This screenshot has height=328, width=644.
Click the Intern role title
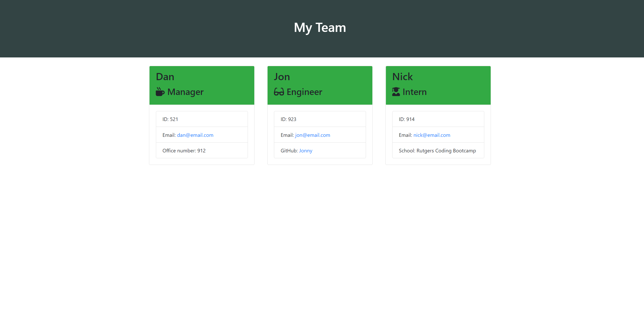pyautogui.click(x=415, y=92)
